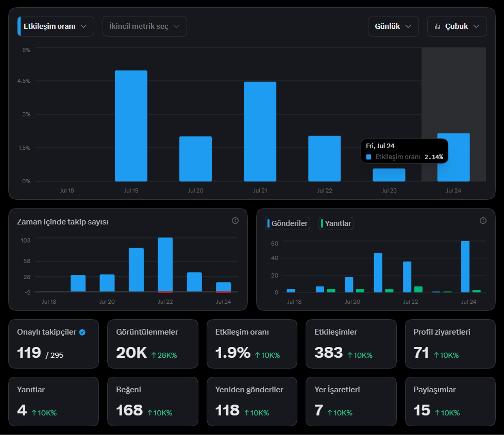Click the Jul 19 engagement rate bar
Image resolution: width=504 pixels, height=435 pixels.
click(131, 126)
